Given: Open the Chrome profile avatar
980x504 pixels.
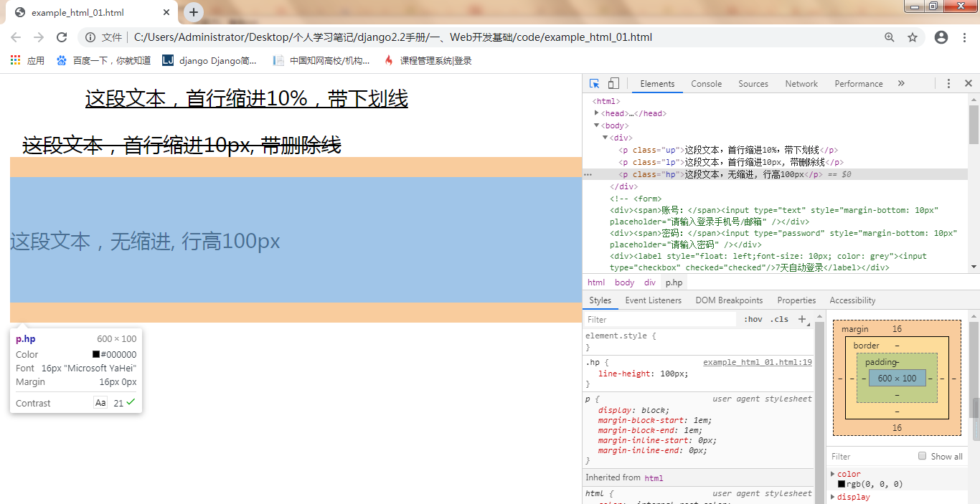Looking at the screenshot, I should [x=941, y=37].
